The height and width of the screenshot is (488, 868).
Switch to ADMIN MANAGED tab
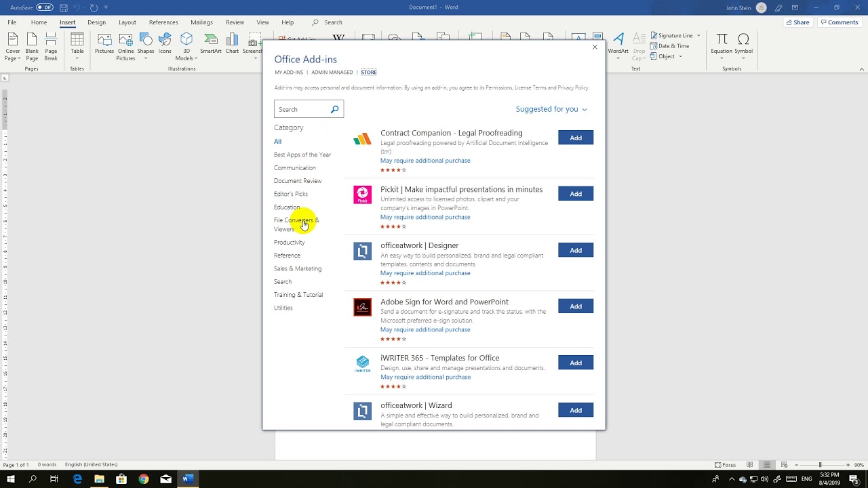coord(332,73)
